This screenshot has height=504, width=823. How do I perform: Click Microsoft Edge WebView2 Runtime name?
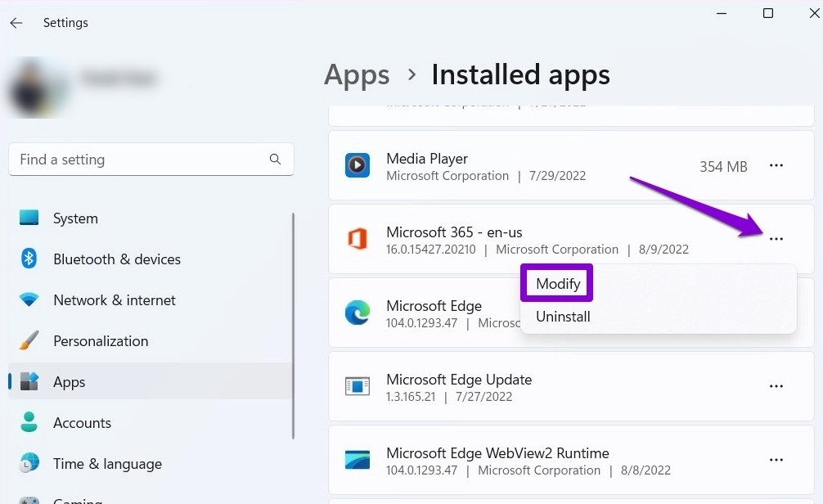[x=497, y=453]
